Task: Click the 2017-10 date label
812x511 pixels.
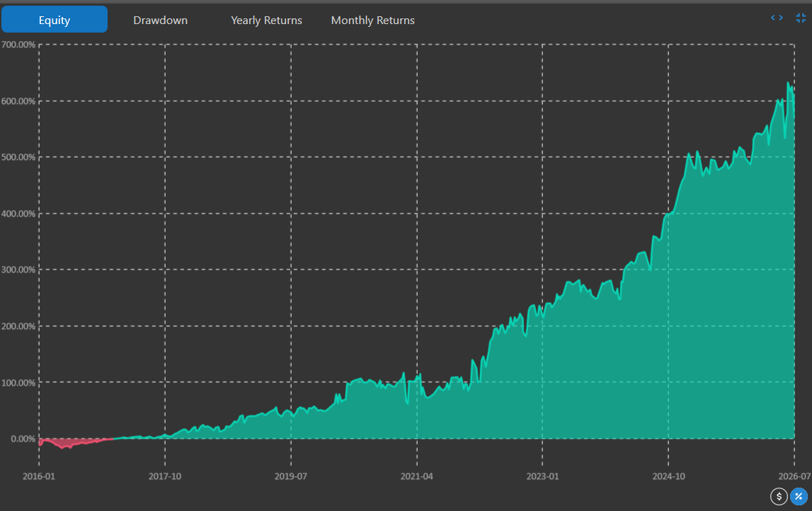Action: (165, 476)
